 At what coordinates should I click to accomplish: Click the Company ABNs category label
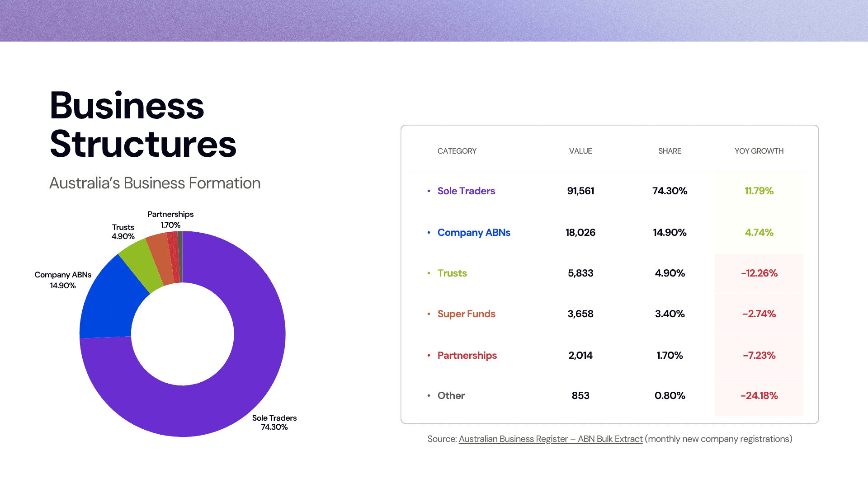point(473,233)
